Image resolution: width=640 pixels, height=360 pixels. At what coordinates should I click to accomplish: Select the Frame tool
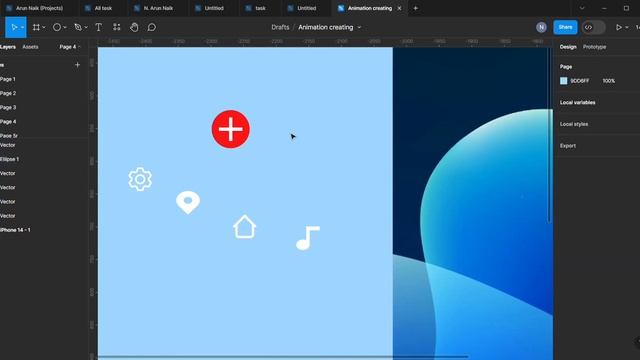point(36,27)
